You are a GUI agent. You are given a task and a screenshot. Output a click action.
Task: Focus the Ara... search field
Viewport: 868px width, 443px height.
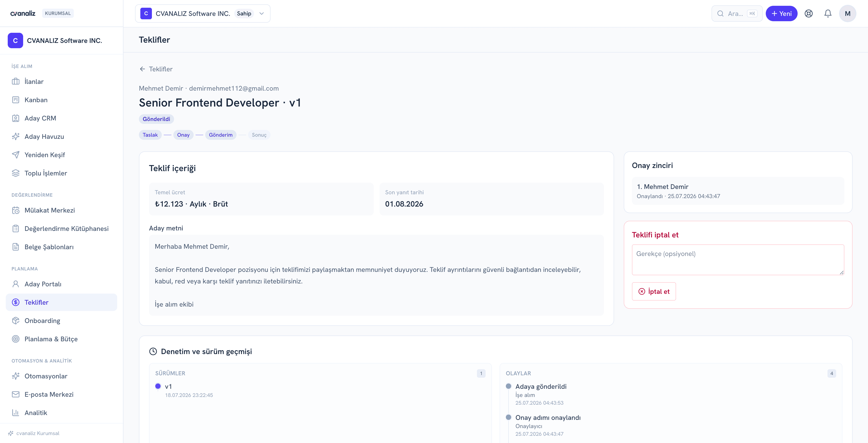[x=737, y=13]
